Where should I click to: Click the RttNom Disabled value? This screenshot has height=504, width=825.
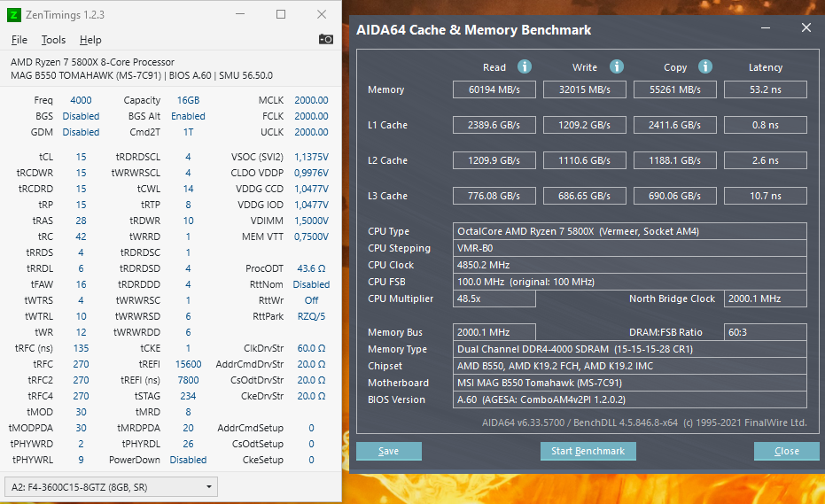[311, 284]
